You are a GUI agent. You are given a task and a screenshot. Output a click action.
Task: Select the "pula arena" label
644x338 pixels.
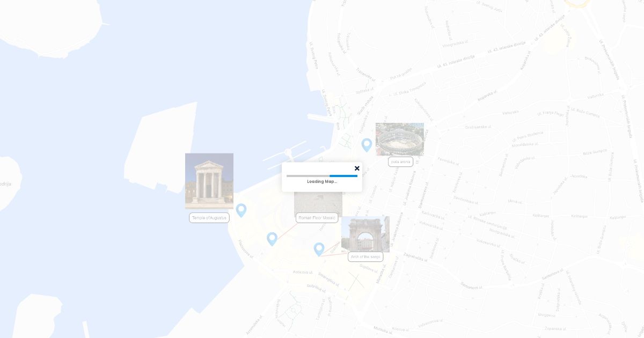[401, 161]
